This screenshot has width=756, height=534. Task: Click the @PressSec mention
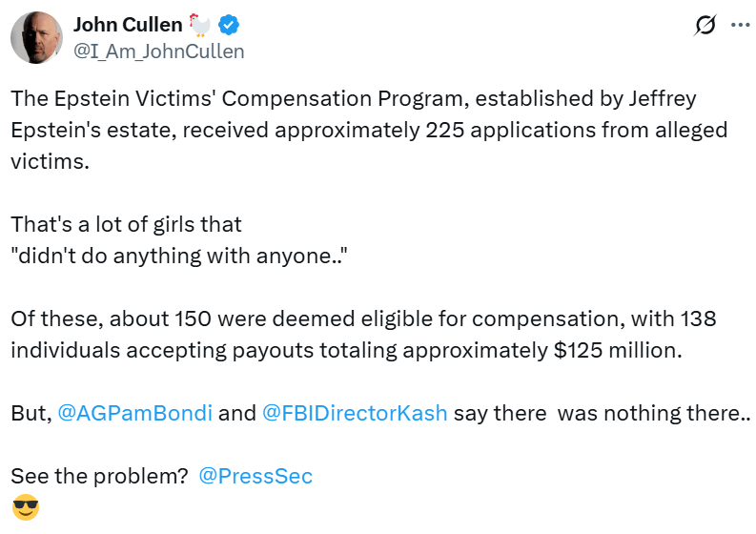tap(255, 476)
